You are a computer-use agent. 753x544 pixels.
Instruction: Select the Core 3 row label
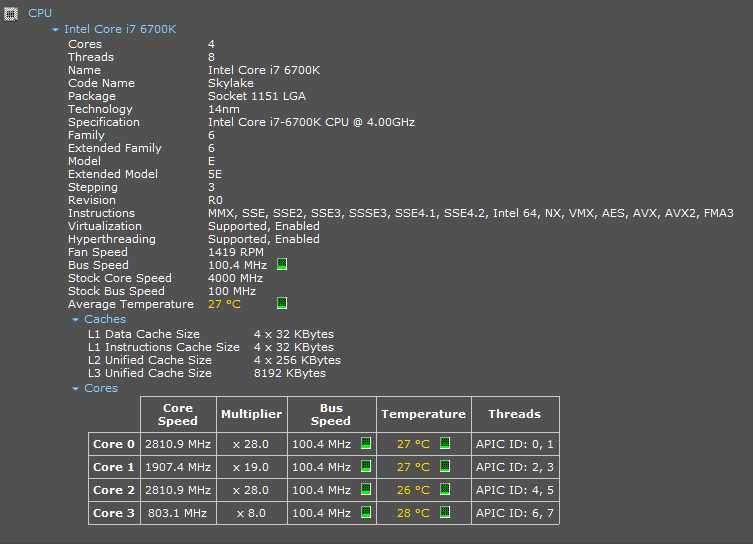pos(114,513)
